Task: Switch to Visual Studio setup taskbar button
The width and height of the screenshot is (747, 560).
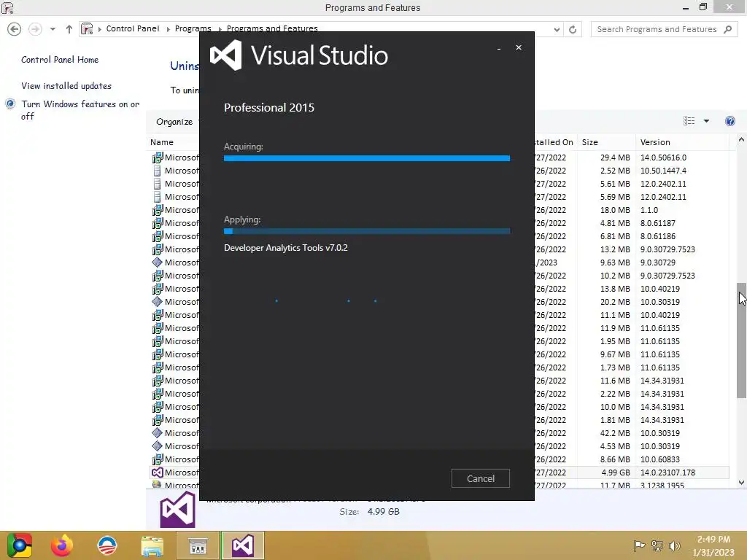Action: click(242, 545)
